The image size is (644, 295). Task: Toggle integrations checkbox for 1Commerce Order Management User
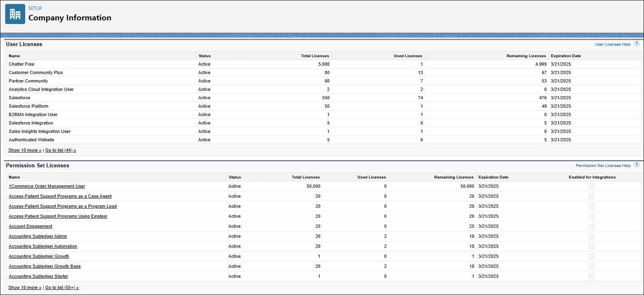click(592, 187)
